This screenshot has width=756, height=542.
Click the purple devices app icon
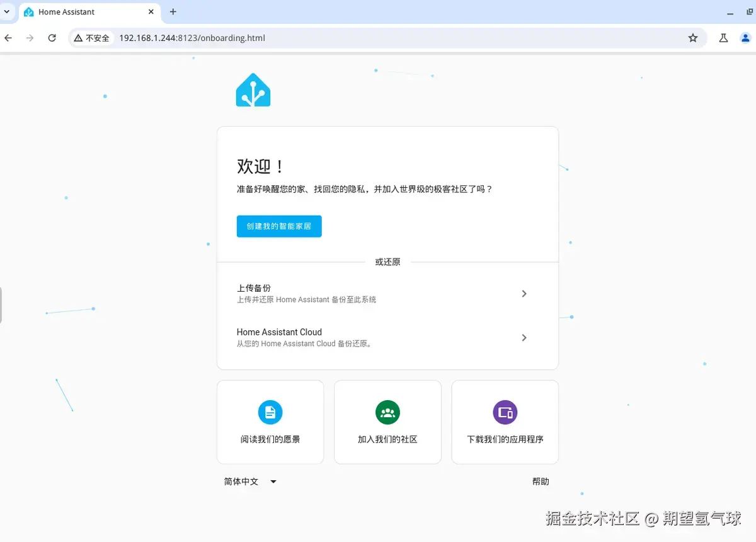(x=505, y=413)
